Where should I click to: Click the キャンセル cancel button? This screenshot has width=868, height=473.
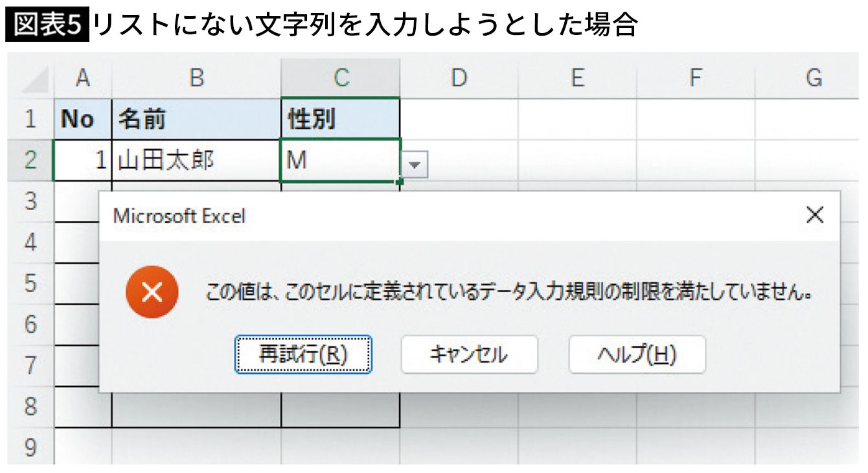point(469,354)
